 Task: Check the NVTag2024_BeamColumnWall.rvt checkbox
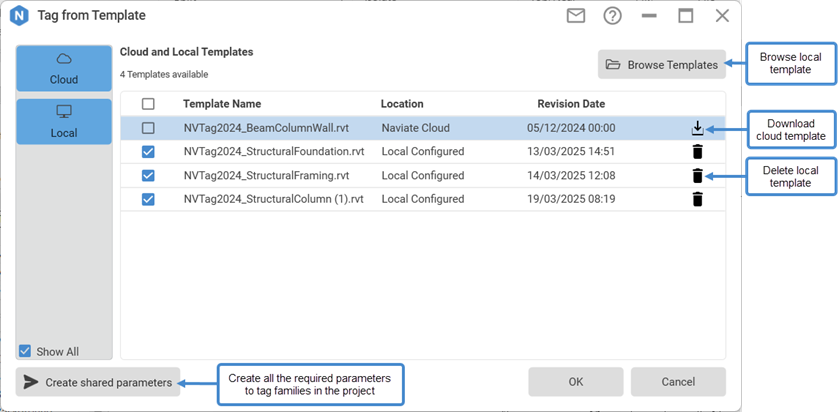point(148,128)
